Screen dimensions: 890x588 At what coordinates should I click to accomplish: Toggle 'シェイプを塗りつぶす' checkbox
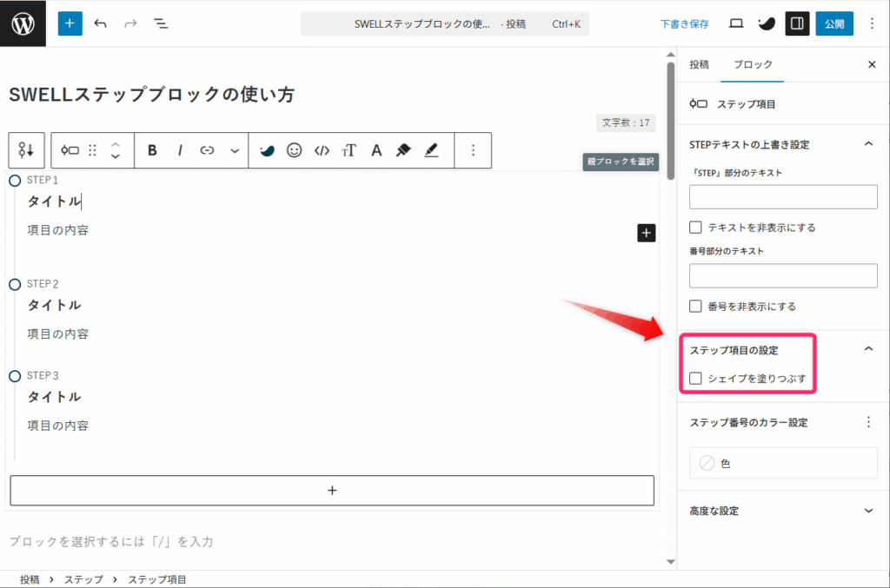tap(696, 379)
